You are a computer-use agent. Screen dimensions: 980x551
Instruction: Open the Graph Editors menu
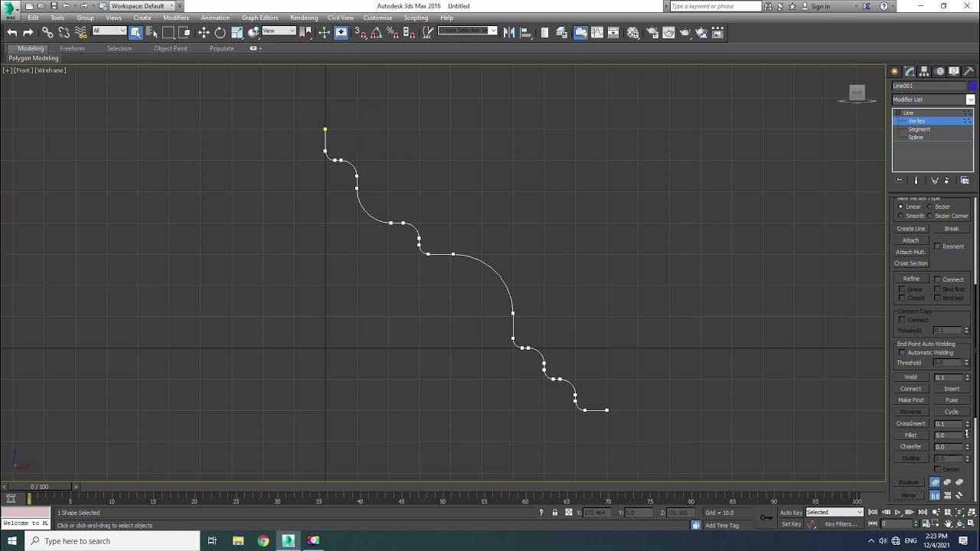[x=260, y=18]
